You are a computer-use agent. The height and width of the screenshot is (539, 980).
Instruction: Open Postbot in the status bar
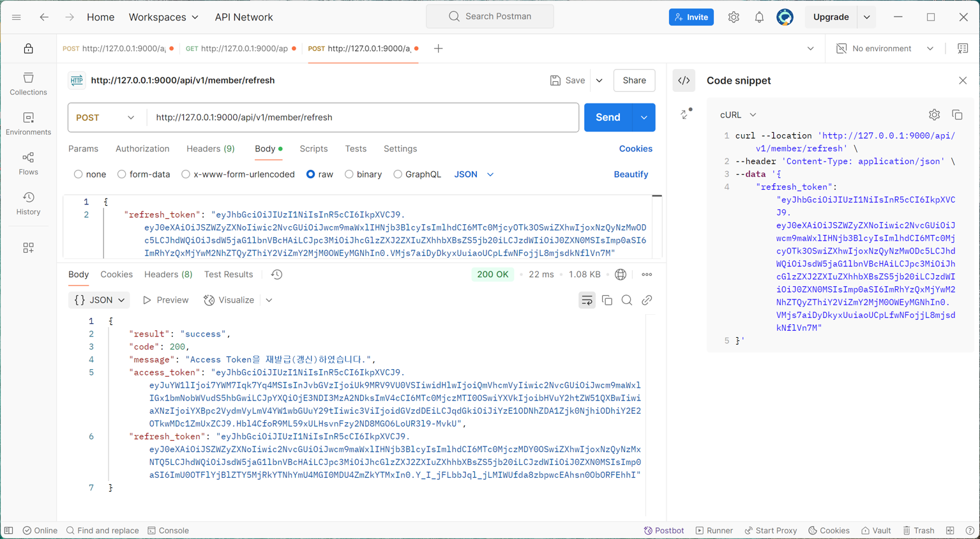tap(664, 531)
